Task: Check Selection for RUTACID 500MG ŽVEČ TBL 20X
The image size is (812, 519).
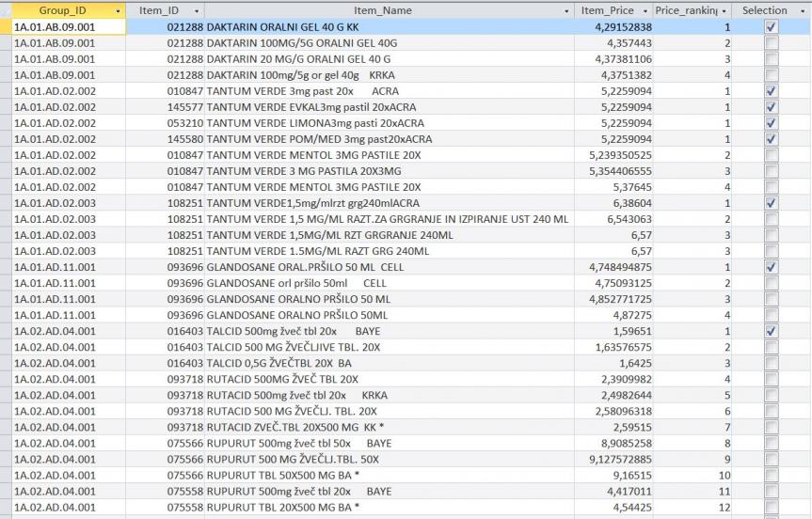Action: point(772,379)
